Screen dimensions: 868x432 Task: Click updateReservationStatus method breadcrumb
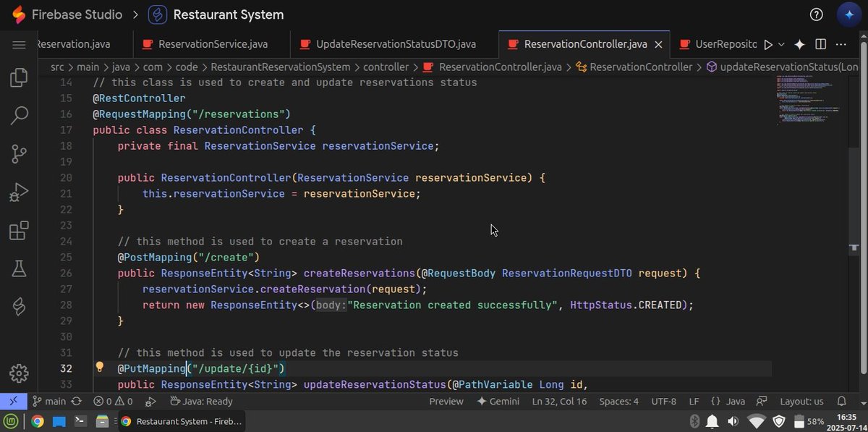782,67
